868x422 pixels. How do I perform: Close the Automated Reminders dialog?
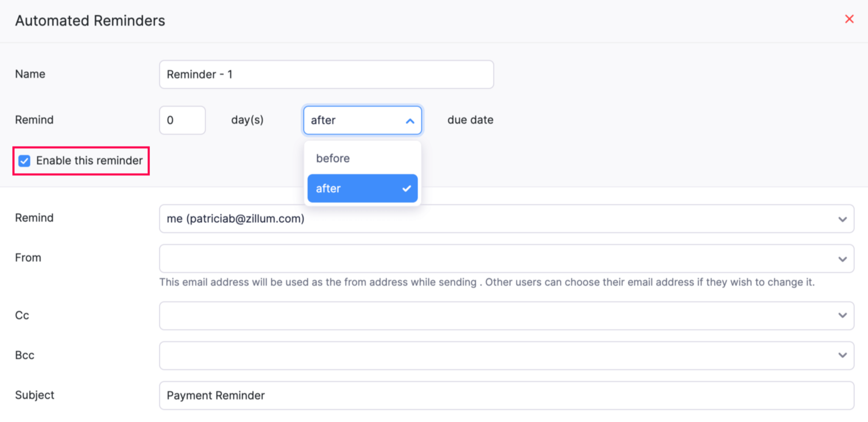849,19
